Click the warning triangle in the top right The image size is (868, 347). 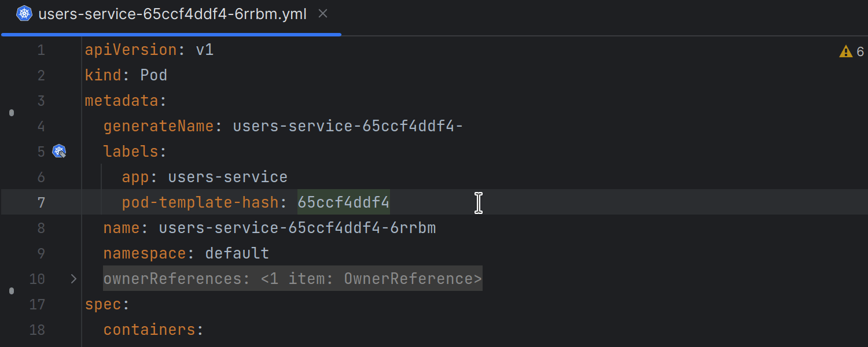[x=845, y=51]
